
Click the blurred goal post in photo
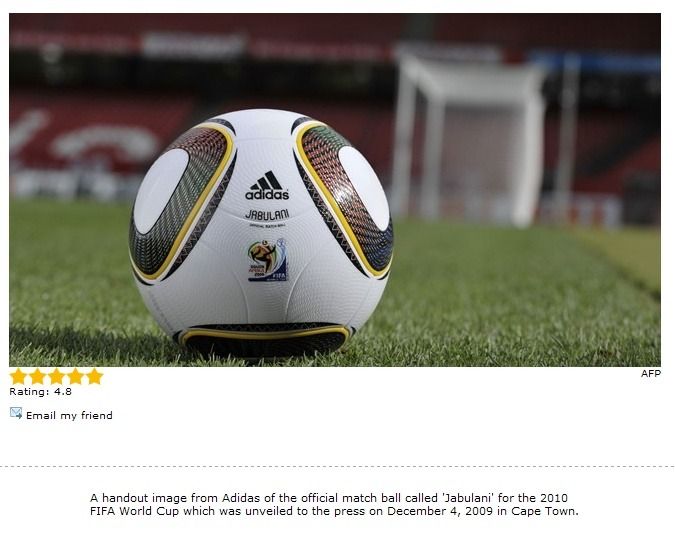(467, 138)
